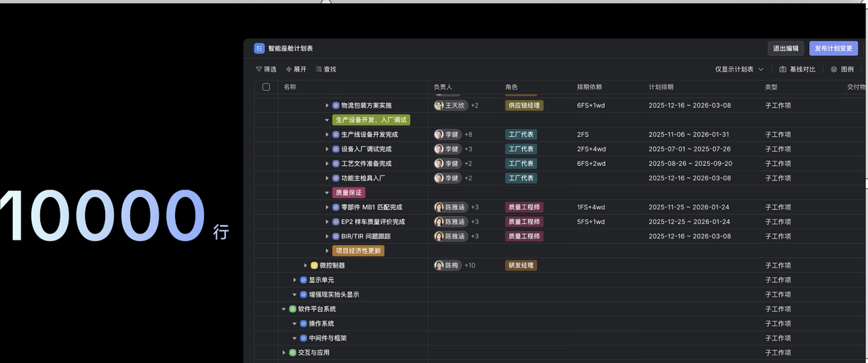Open the 仅显示计划表 view dropdown
This screenshot has width=868, height=363.
[x=739, y=69]
